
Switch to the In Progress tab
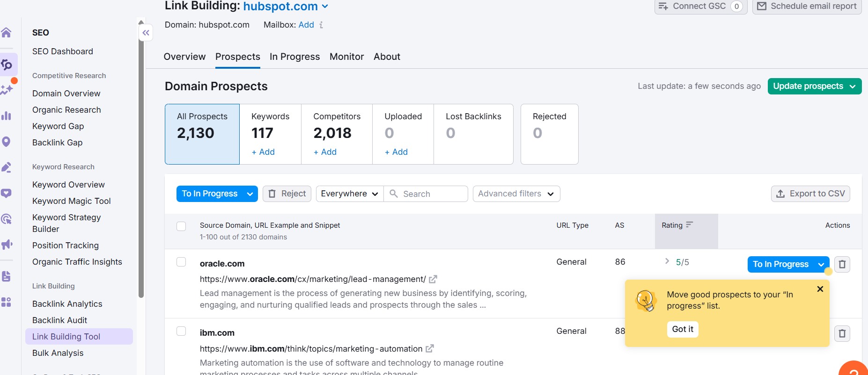click(x=294, y=57)
